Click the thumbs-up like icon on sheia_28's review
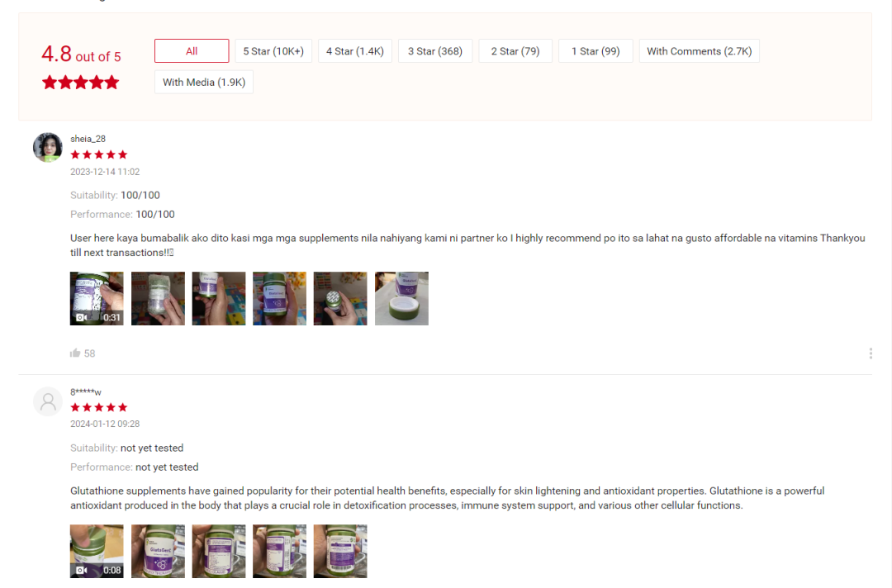 coord(75,353)
